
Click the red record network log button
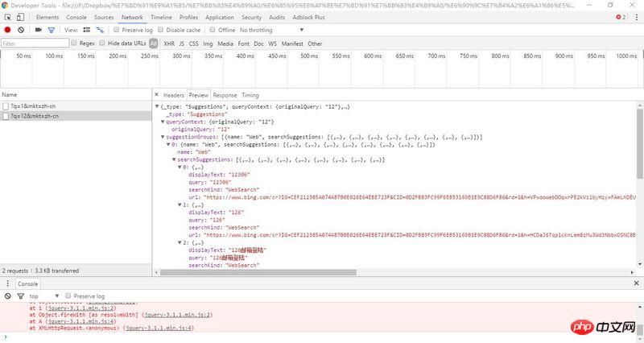tap(8, 30)
